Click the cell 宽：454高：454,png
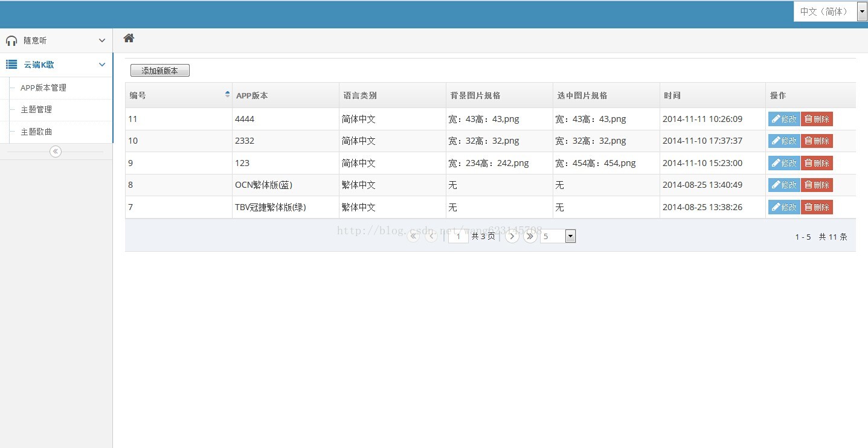This screenshot has height=448, width=868. coord(606,163)
